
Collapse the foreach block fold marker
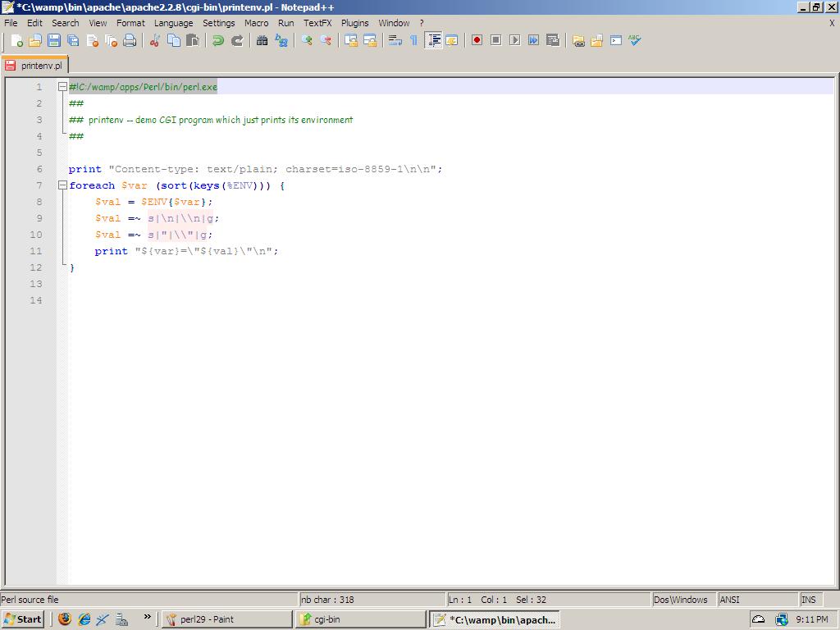click(62, 185)
